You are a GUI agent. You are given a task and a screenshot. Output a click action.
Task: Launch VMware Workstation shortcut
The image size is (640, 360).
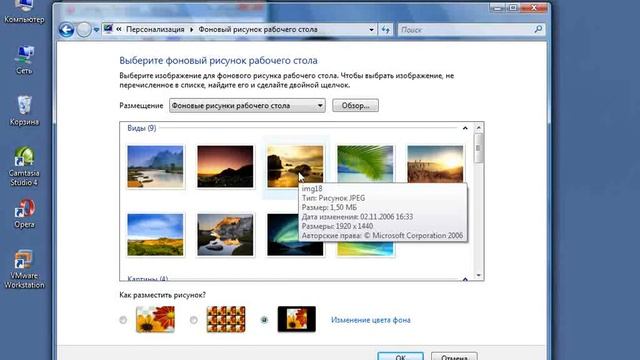click(x=24, y=269)
